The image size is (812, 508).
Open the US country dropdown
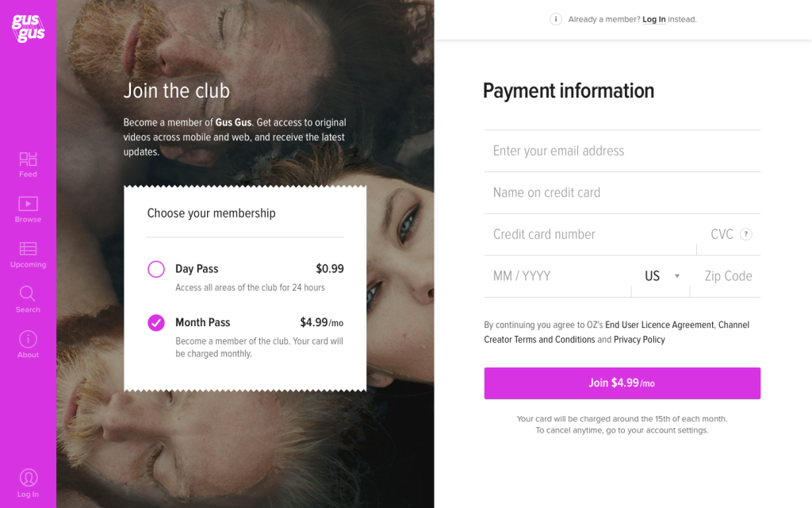coord(661,276)
